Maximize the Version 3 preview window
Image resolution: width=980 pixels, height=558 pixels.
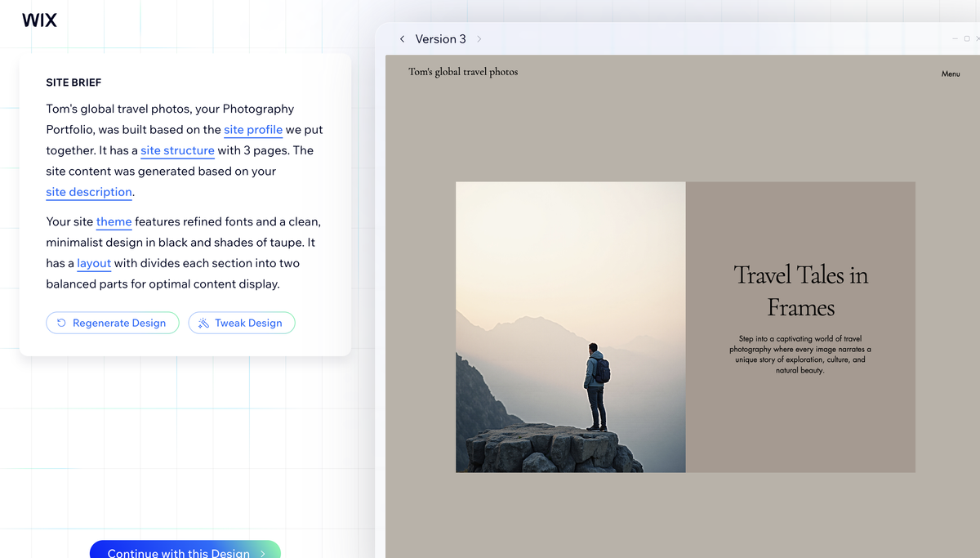(967, 38)
